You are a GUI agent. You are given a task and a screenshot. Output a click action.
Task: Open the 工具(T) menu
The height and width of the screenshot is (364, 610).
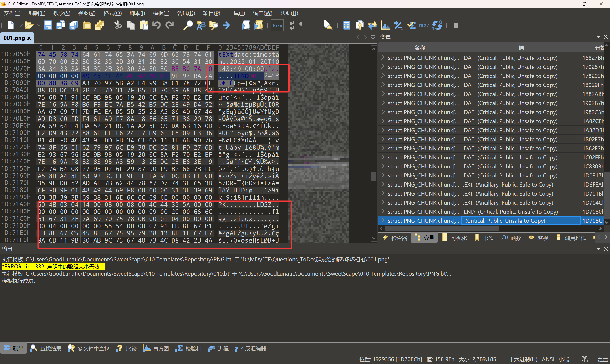(237, 13)
